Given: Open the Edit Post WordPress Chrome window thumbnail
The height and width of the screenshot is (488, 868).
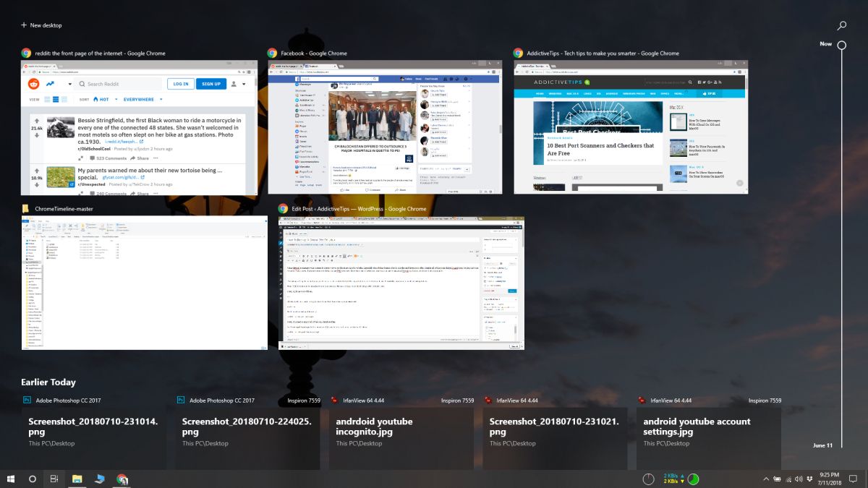Looking at the screenshot, I should point(401,283).
